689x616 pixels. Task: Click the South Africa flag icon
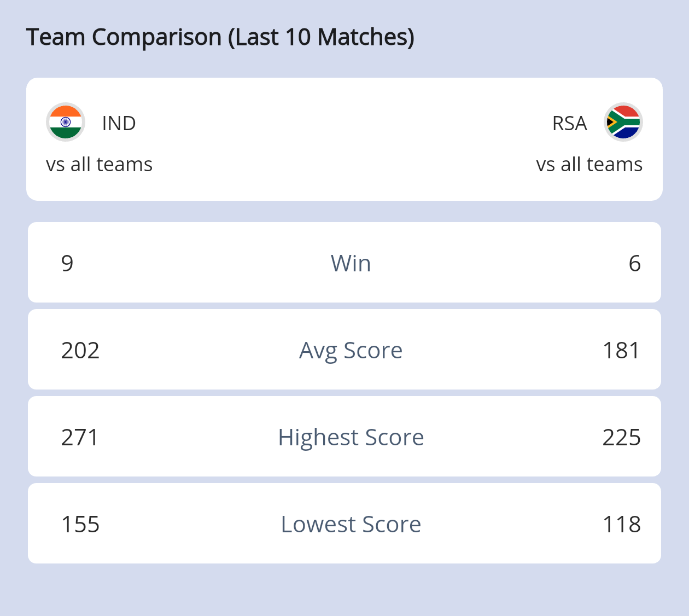[623, 122]
